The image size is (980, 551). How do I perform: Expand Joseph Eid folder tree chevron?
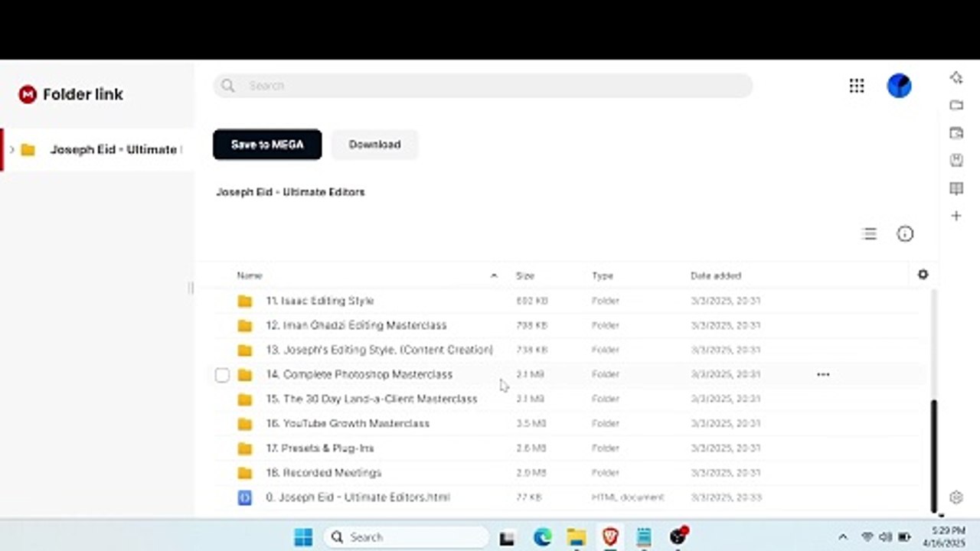[12, 149]
